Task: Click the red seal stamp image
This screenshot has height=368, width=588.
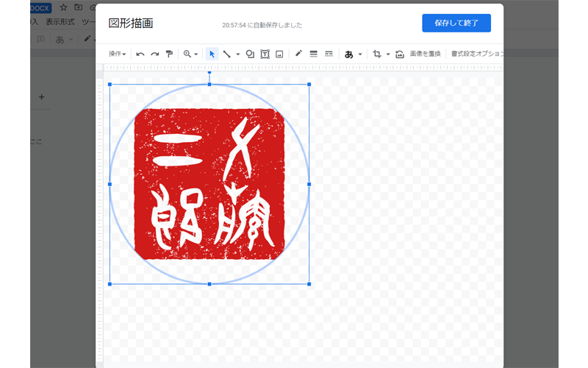Action: click(x=209, y=184)
